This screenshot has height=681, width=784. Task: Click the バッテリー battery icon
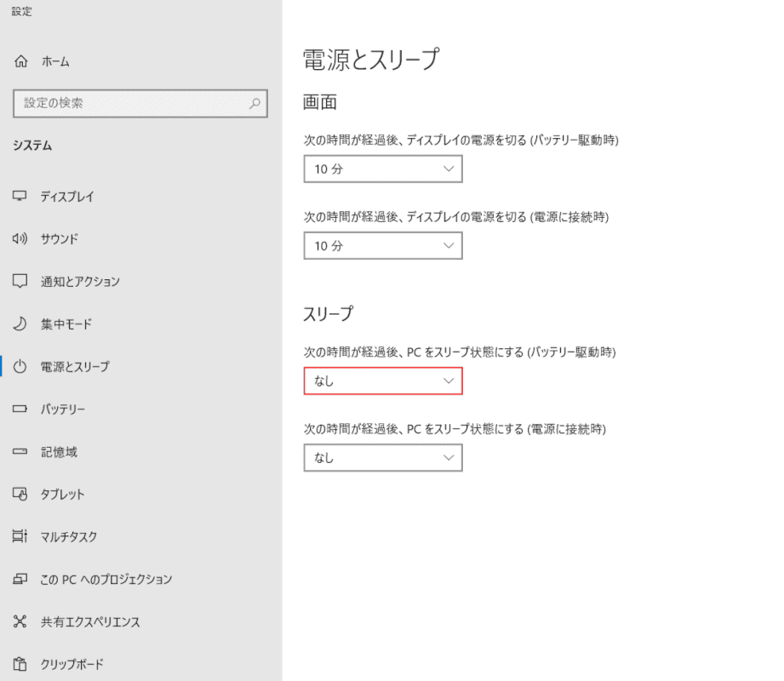[20, 409]
